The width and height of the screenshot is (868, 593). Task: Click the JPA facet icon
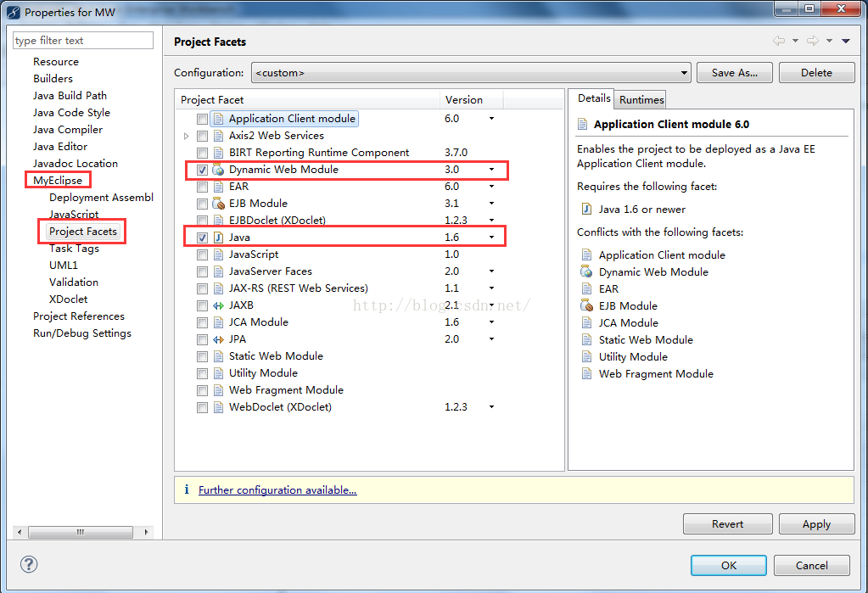[x=218, y=339]
